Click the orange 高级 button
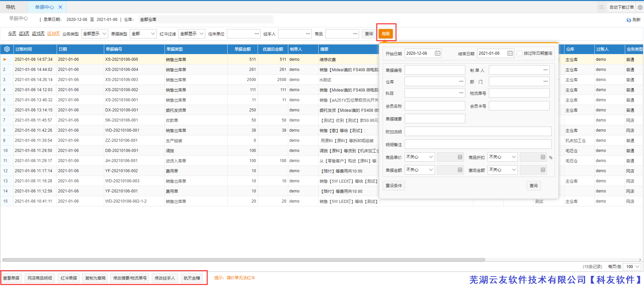 [x=386, y=34]
